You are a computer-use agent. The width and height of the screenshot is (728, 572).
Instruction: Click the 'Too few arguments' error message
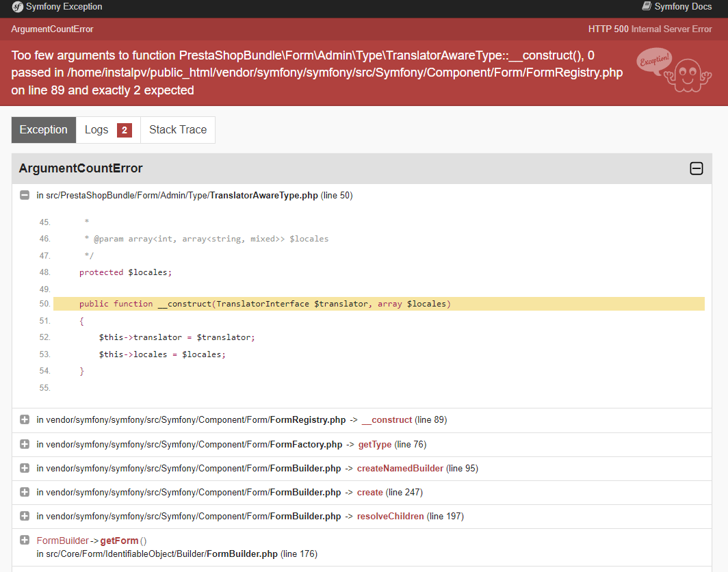tap(317, 73)
